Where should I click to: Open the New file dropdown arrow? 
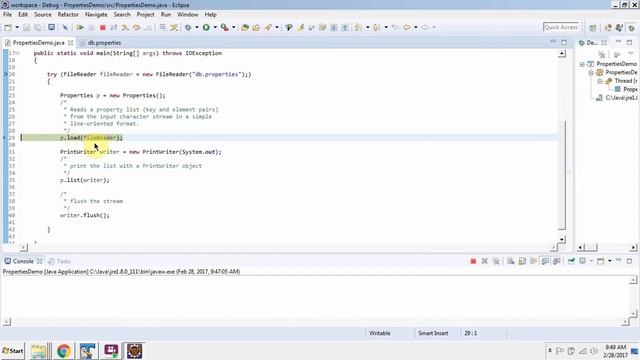17,27
